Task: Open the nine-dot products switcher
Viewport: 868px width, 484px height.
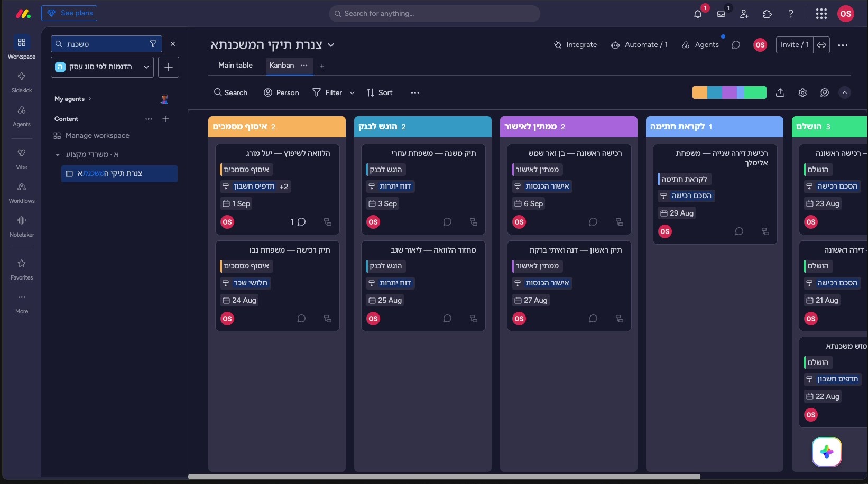Action: (x=821, y=14)
